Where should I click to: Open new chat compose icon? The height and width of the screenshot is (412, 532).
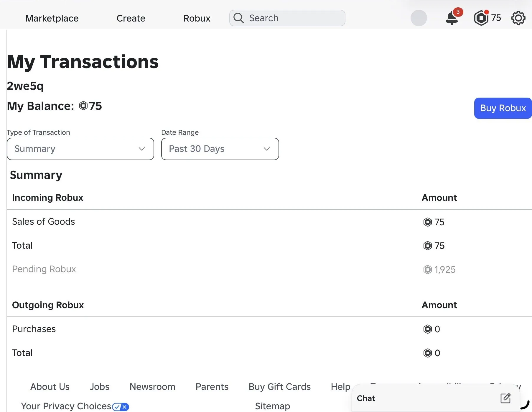(x=505, y=398)
